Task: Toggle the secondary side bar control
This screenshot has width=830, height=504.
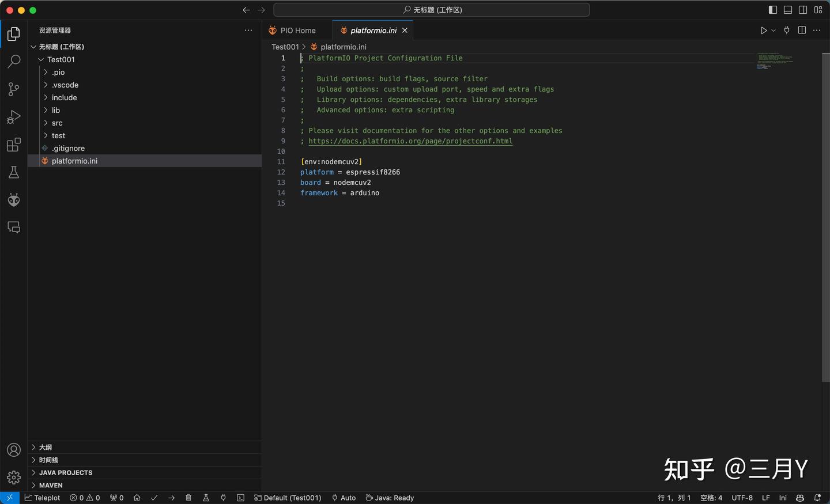Action: [x=802, y=10]
